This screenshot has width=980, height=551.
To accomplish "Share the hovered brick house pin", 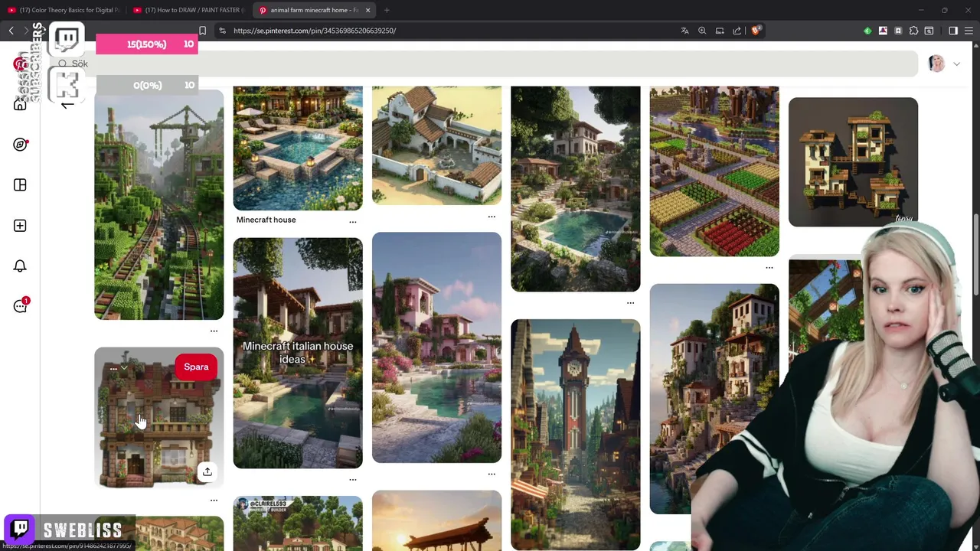I will (207, 471).
